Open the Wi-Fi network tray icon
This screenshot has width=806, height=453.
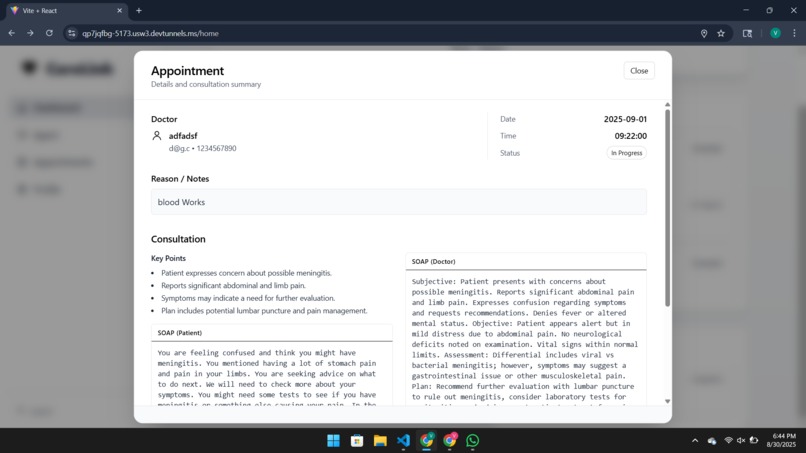(x=728, y=441)
